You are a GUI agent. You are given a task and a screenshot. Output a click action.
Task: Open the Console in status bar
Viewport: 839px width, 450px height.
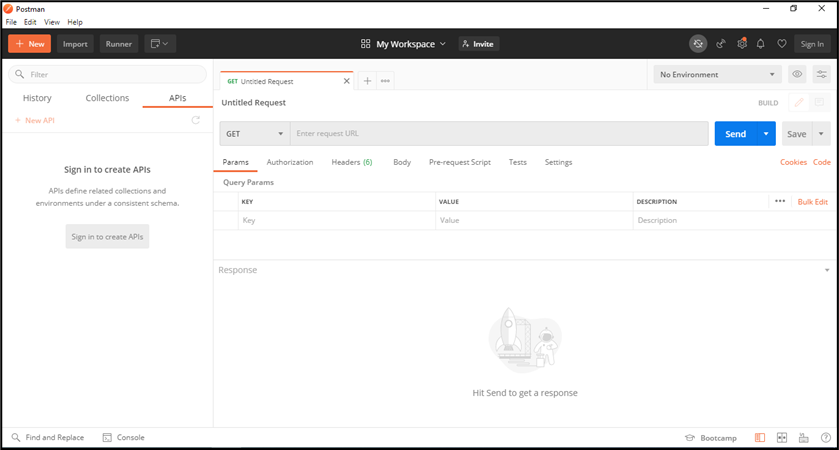click(x=124, y=438)
